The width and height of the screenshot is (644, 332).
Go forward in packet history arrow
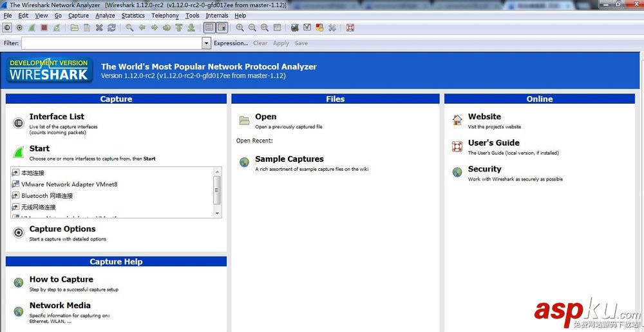[x=154, y=28]
